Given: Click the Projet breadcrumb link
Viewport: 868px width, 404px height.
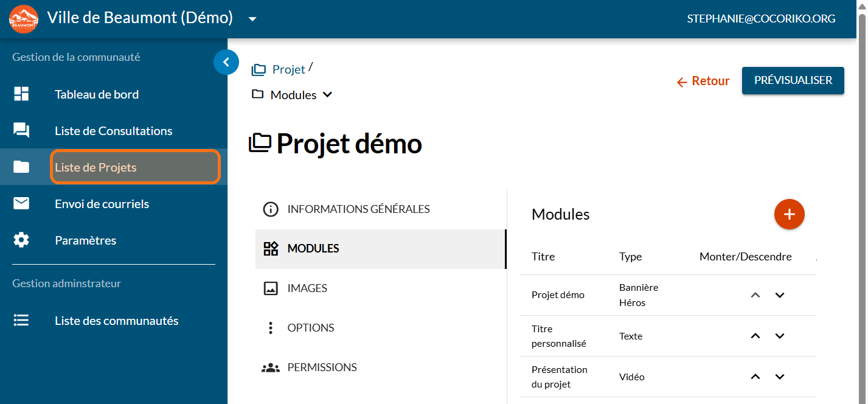Looking at the screenshot, I should pos(288,69).
